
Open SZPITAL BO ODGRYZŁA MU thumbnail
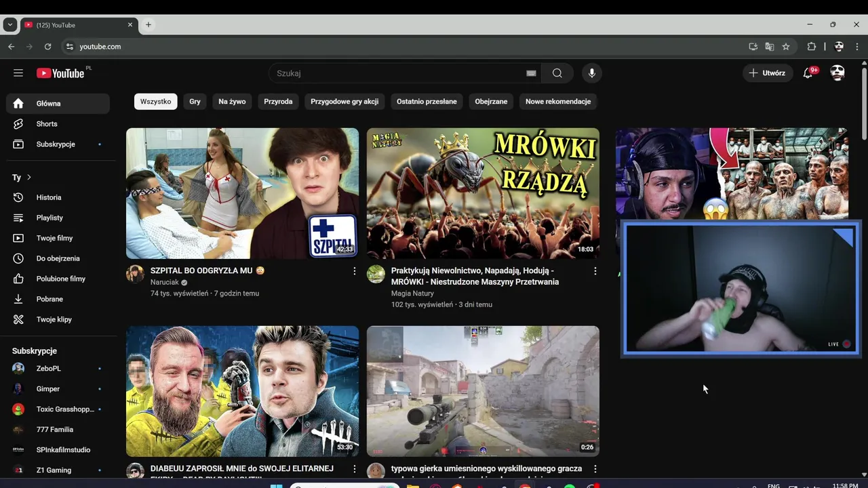click(x=242, y=193)
